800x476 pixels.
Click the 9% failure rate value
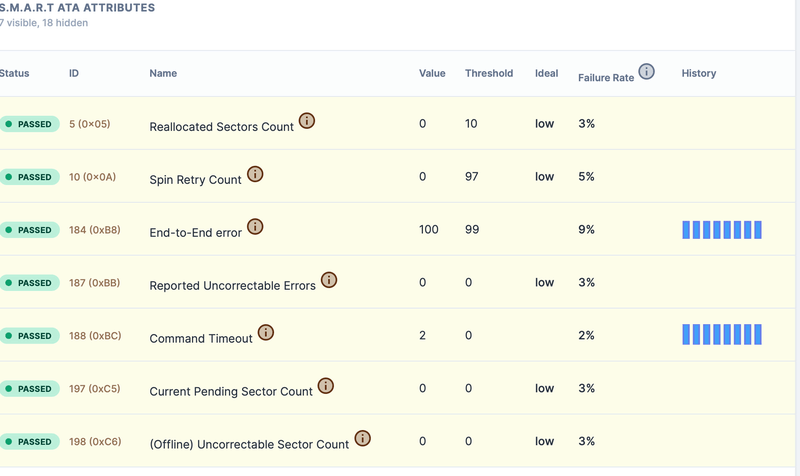(587, 230)
